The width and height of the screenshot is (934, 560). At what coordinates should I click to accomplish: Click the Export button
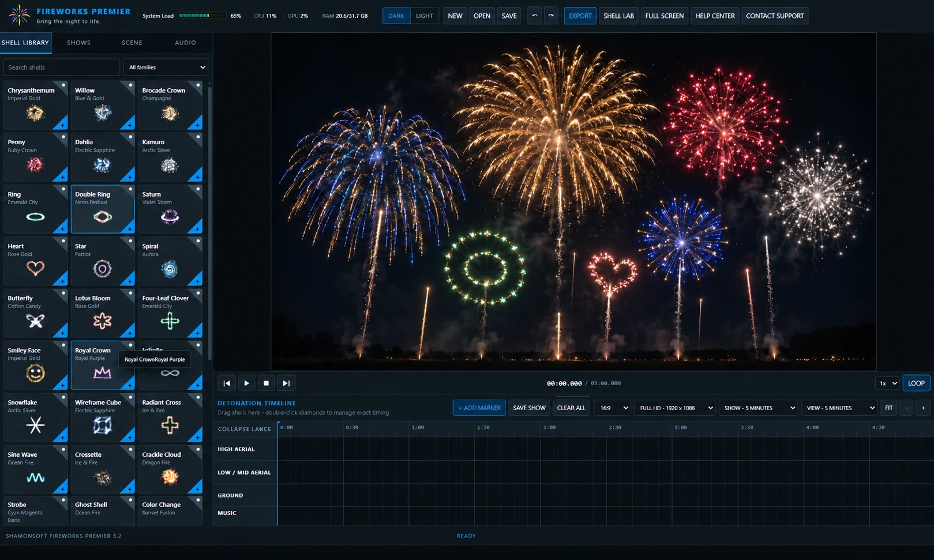(x=580, y=16)
